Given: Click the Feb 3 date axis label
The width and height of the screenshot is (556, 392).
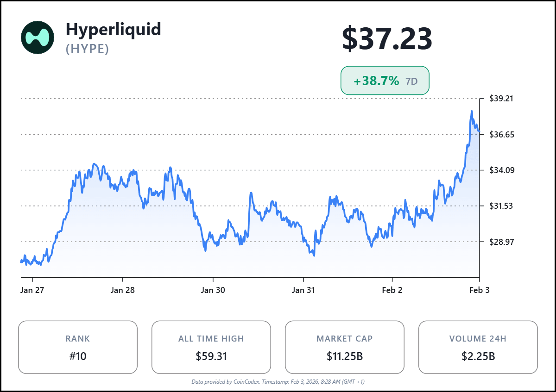Looking at the screenshot, I should [x=479, y=290].
